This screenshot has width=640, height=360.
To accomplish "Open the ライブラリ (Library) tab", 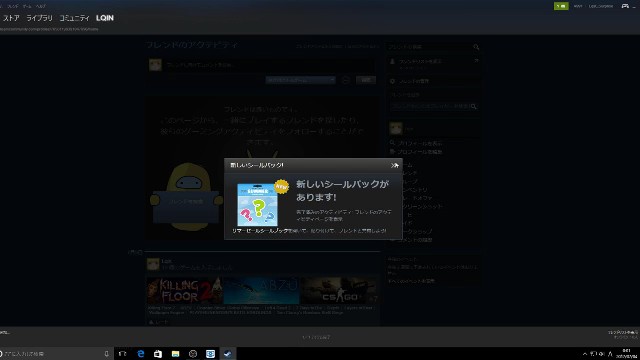I will pyautogui.click(x=39, y=18).
